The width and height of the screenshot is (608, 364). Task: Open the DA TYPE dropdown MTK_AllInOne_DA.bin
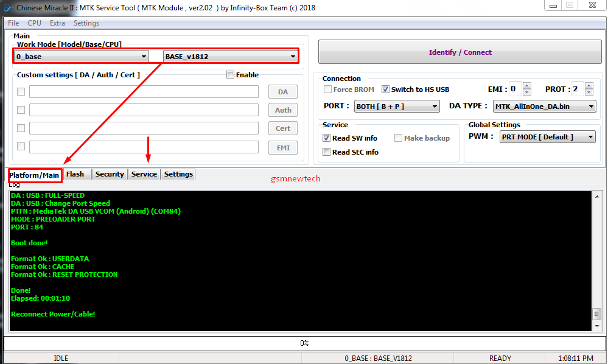[545, 106]
